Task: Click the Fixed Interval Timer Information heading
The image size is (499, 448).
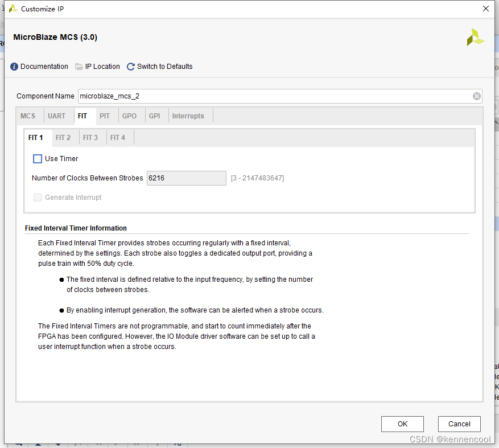Action: [76, 228]
